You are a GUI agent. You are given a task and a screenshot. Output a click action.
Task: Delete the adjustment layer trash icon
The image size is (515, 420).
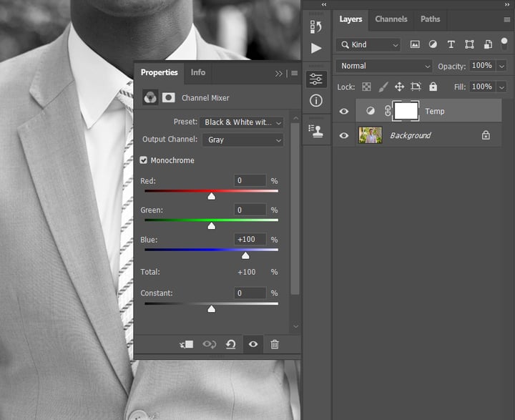(275, 344)
